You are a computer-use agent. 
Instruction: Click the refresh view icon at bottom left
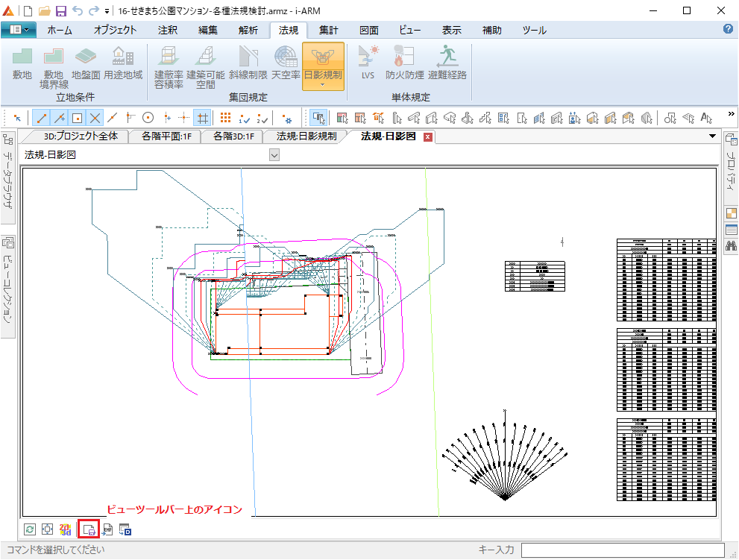coord(30,530)
